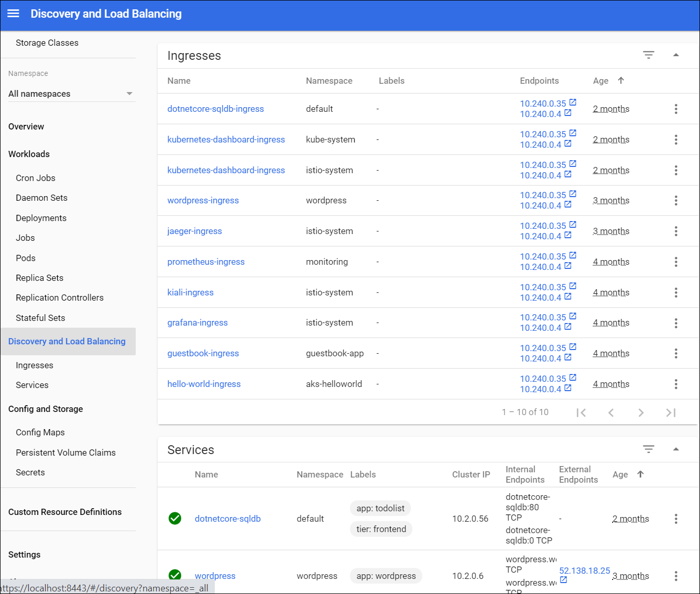
Task: Open actions menu for dotnetcore-sqldb service
Action: [676, 519]
